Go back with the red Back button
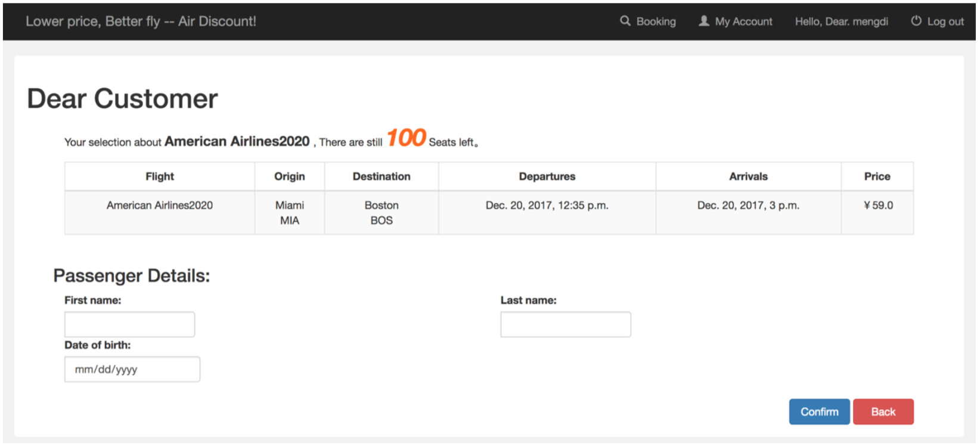980x448 pixels. pos(883,412)
